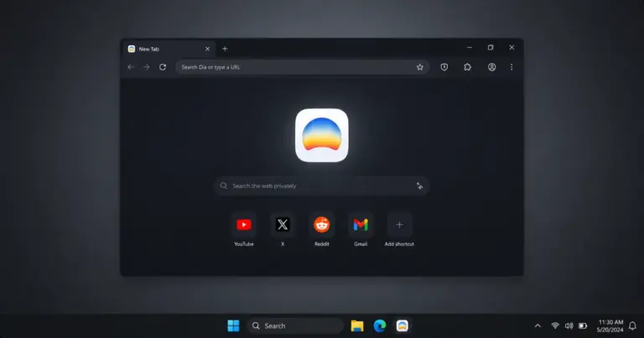Reload the page with refresh icon
The width and height of the screenshot is (644, 338).
pyautogui.click(x=163, y=67)
